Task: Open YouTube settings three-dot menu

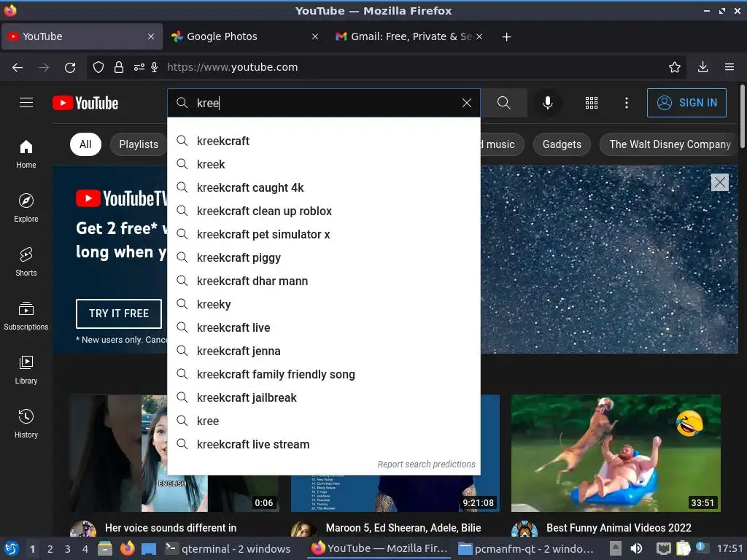Action: click(x=627, y=103)
